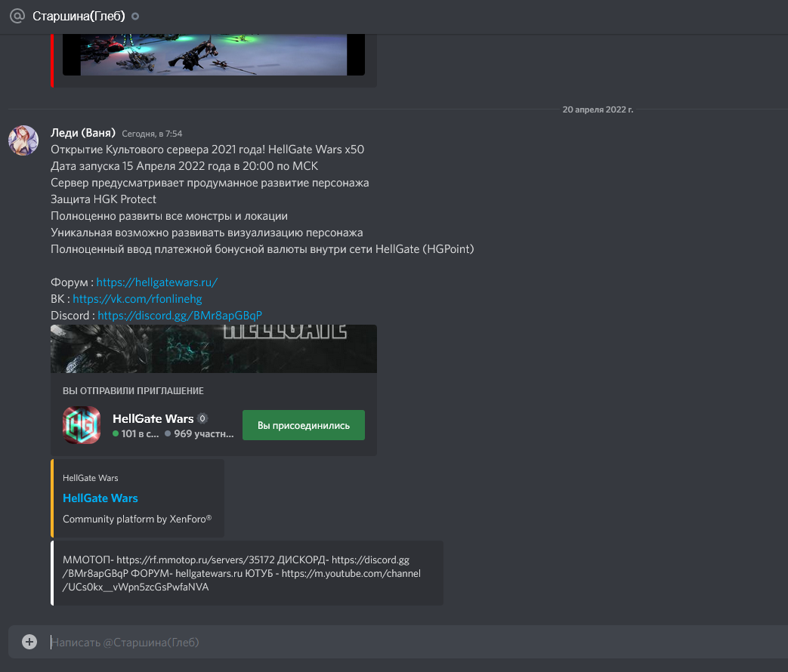Click the line Открытие Культового сервера 2021 года
The height and width of the screenshot is (672, 788).
tap(208, 150)
